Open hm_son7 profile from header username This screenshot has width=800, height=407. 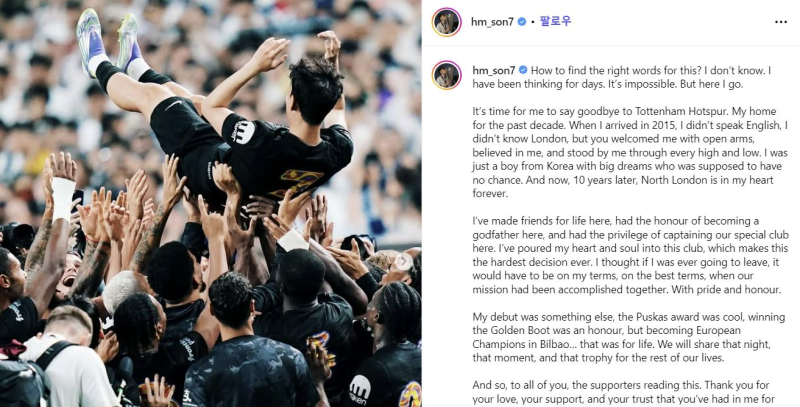coord(492,22)
